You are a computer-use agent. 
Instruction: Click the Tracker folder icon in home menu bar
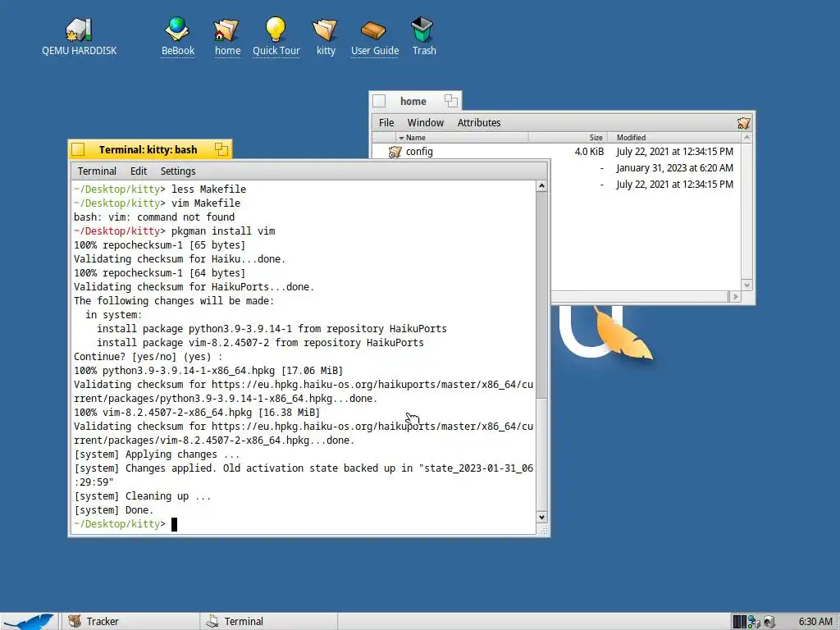point(743,123)
